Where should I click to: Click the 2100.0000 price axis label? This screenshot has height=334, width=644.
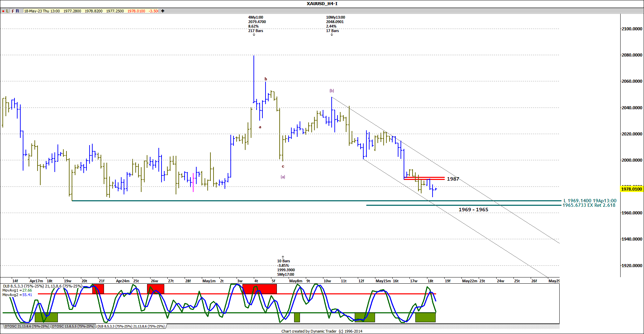(632, 29)
